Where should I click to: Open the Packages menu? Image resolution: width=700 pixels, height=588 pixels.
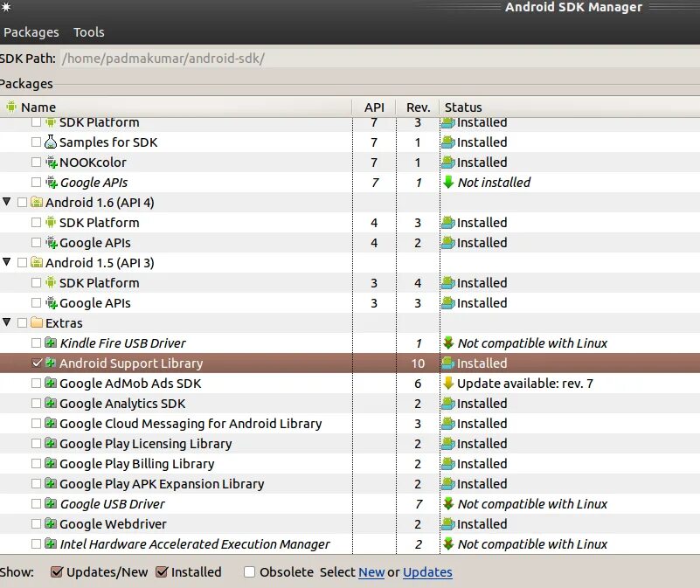pyautogui.click(x=31, y=32)
